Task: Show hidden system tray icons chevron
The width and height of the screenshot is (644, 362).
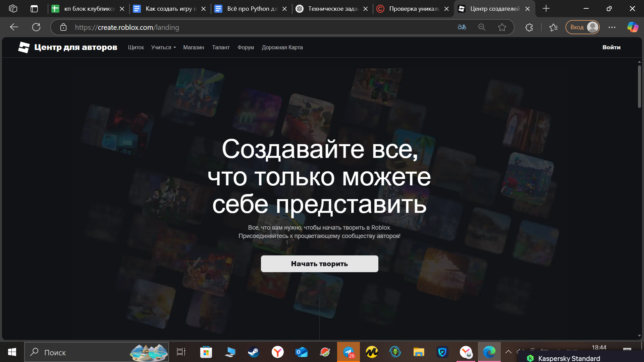Action: 508,352
